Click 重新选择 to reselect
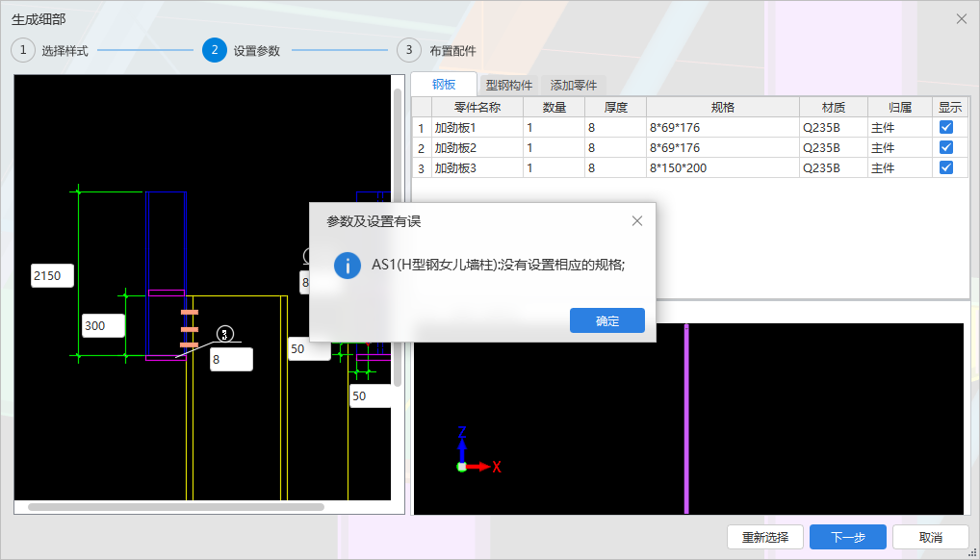980x560 pixels. (x=764, y=537)
